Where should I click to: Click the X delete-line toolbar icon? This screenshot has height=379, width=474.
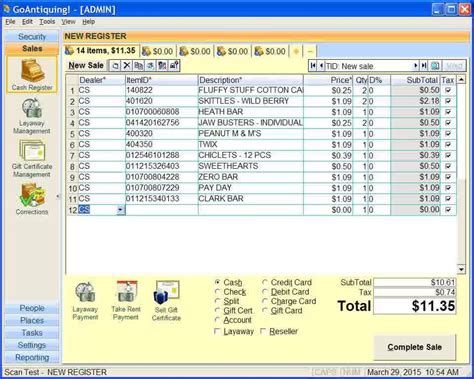(127, 66)
